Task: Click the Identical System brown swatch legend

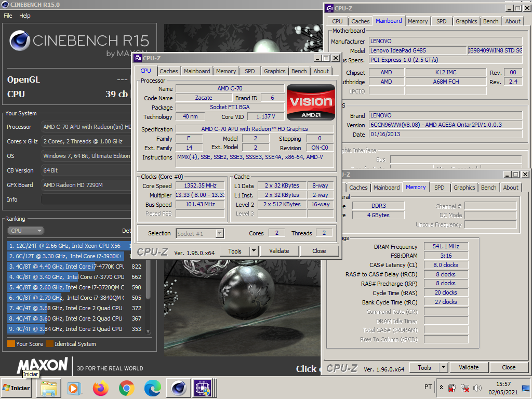Action: tap(49, 344)
